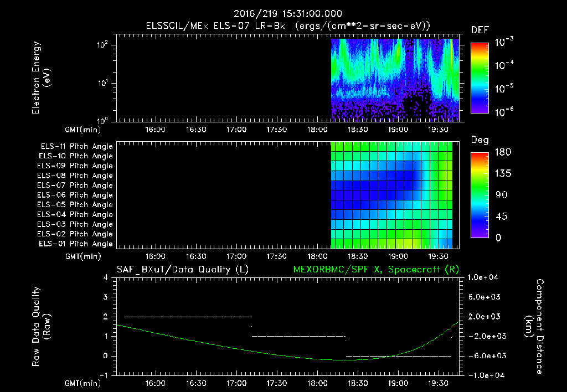Viewport: 567px width, 392px height.
Task: Select the green MEXORBMC/SPF X, Spacecraft (R) legend
Action: [376, 270]
